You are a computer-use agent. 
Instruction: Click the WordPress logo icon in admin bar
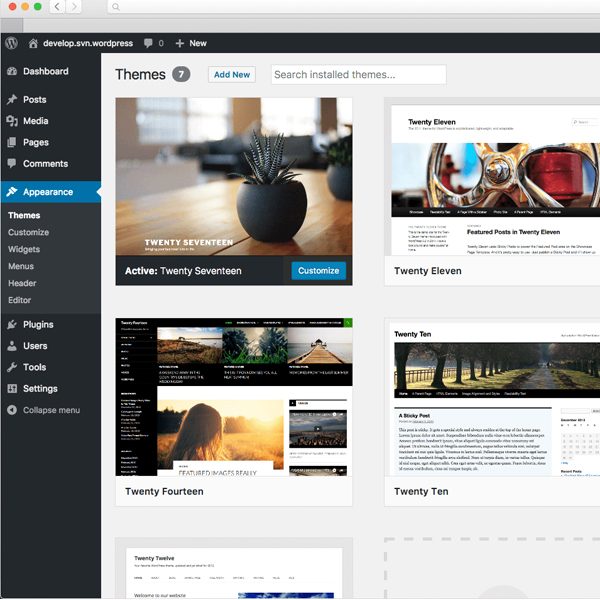[x=11, y=43]
